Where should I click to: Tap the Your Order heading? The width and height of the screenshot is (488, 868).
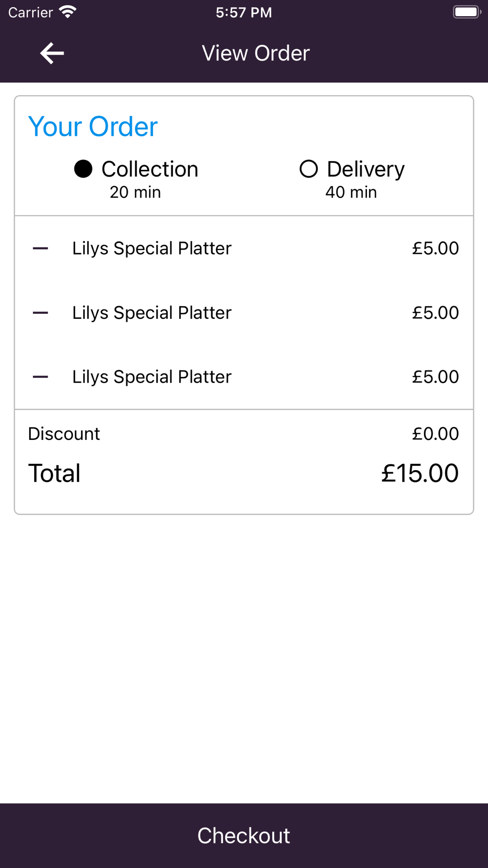93,127
